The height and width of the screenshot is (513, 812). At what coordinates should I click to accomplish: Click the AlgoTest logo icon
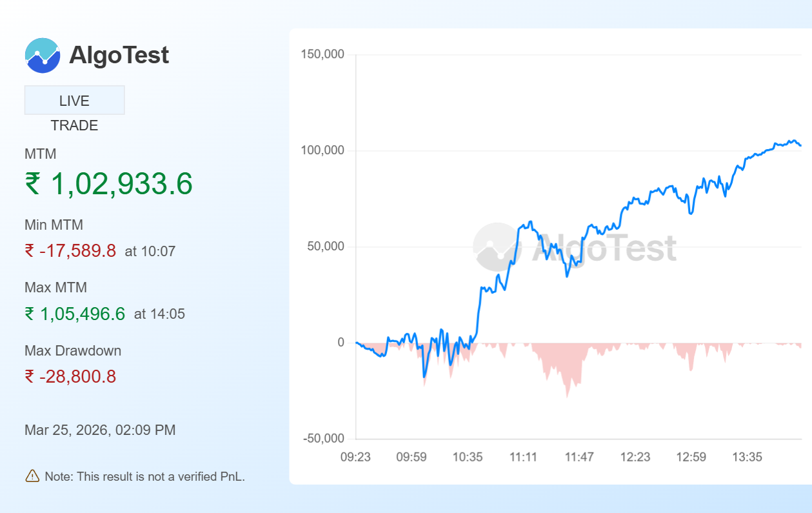[43, 55]
